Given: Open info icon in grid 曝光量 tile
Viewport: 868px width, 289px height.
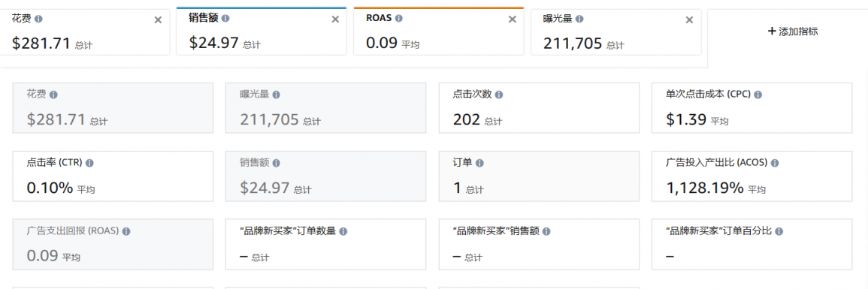Looking at the screenshot, I should [277, 95].
